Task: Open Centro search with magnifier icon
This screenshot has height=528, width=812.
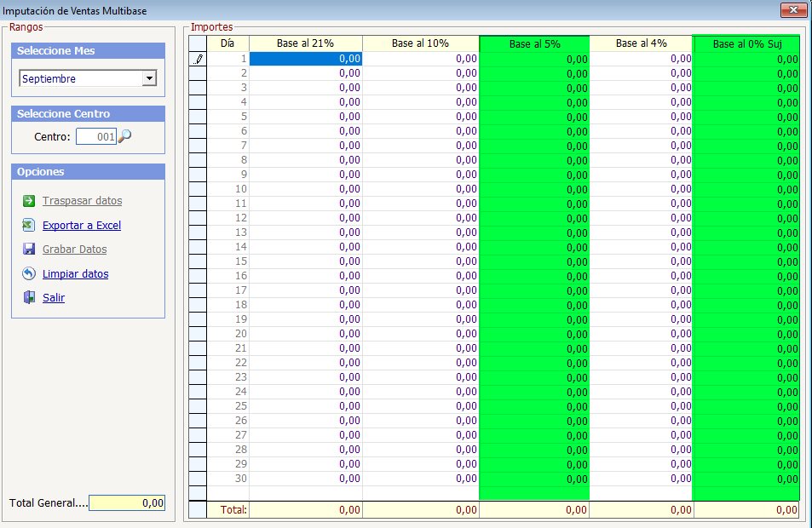Action: pos(125,136)
